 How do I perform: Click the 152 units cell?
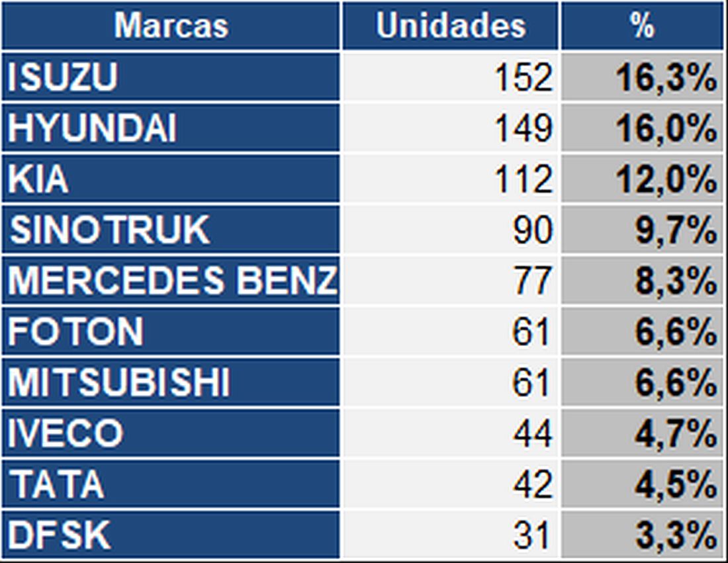coord(451,77)
